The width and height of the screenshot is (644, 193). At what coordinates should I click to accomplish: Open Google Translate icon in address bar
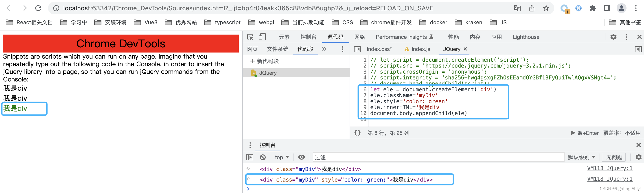[517, 8]
